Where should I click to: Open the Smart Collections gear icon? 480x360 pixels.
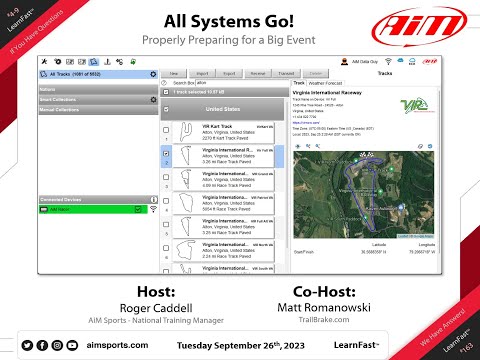point(153,99)
